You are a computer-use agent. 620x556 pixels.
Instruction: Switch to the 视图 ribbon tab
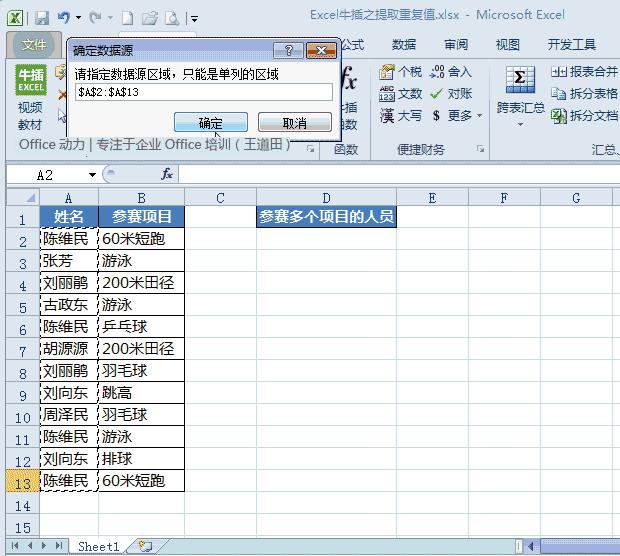tap(508, 45)
